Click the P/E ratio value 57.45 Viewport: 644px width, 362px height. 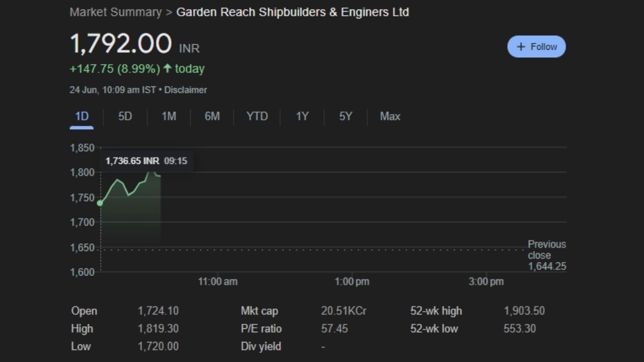tap(335, 329)
